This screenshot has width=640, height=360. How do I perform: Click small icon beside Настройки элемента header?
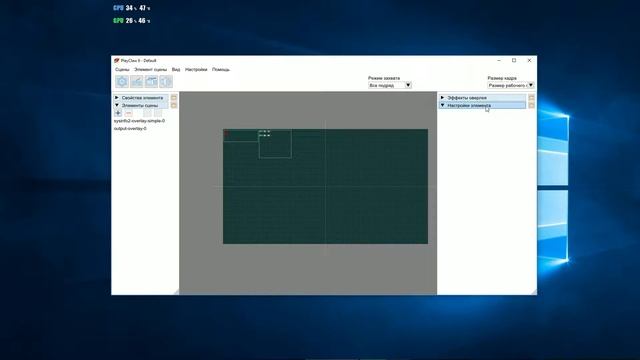tap(531, 105)
